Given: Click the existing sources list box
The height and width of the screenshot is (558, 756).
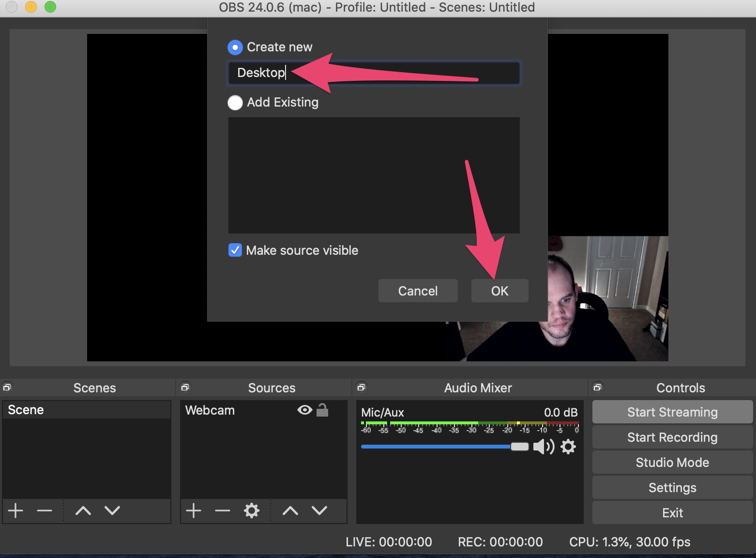Looking at the screenshot, I should tap(374, 175).
